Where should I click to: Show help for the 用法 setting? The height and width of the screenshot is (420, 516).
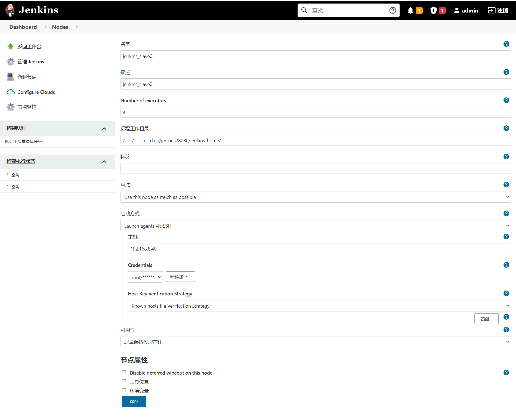click(506, 185)
